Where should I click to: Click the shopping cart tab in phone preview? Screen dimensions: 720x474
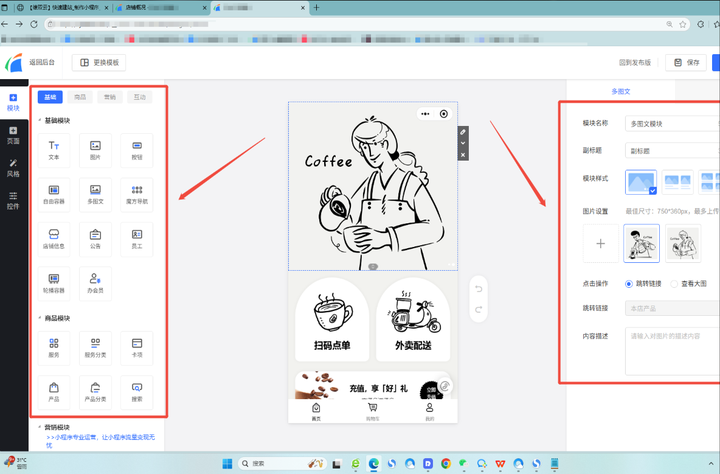372,412
